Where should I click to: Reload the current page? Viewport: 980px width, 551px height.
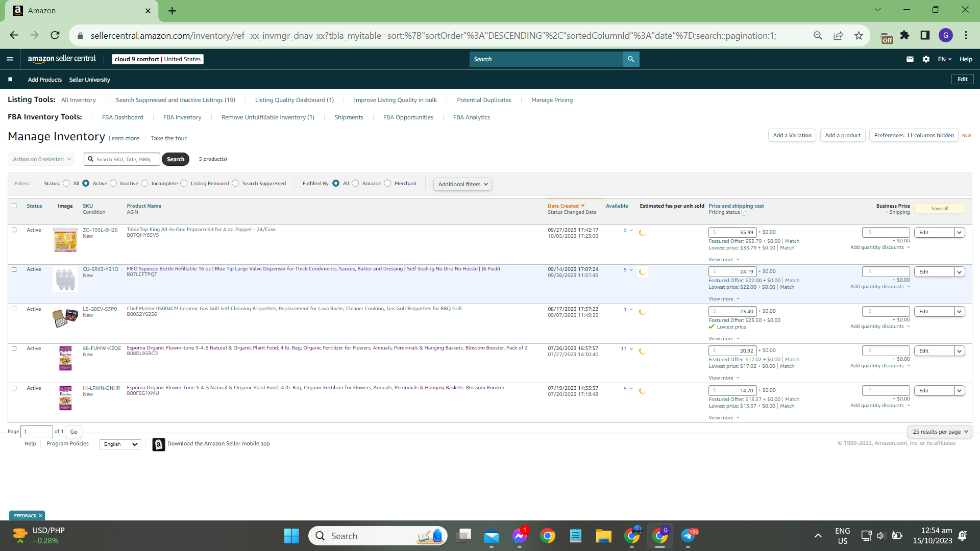tap(55, 35)
